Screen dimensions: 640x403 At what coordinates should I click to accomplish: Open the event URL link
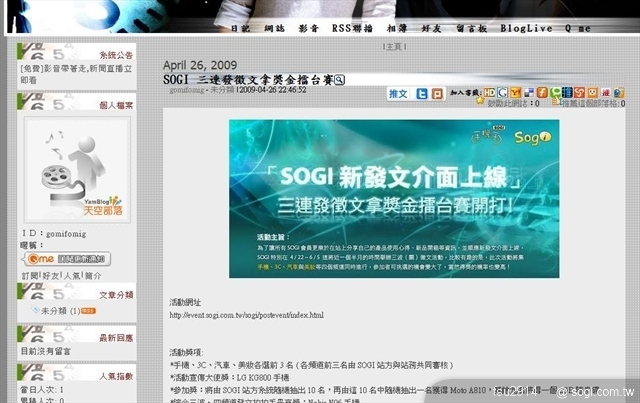point(247,315)
